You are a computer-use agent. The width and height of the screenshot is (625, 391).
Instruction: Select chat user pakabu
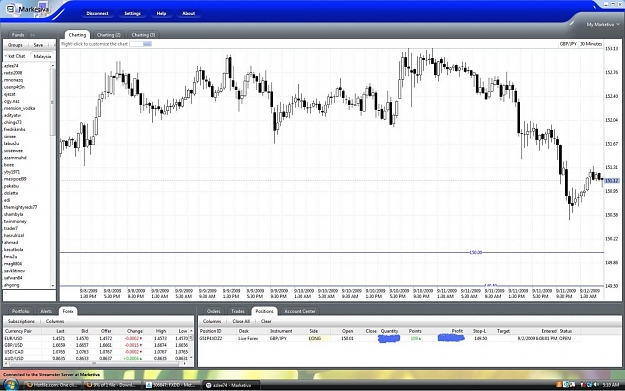point(12,186)
